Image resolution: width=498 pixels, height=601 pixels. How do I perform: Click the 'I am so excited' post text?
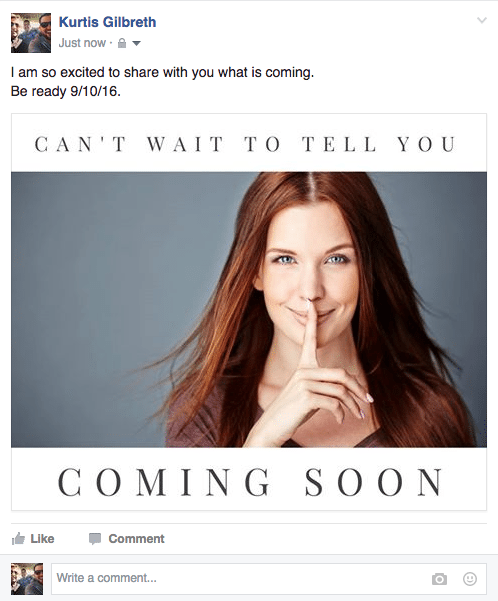(x=162, y=72)
